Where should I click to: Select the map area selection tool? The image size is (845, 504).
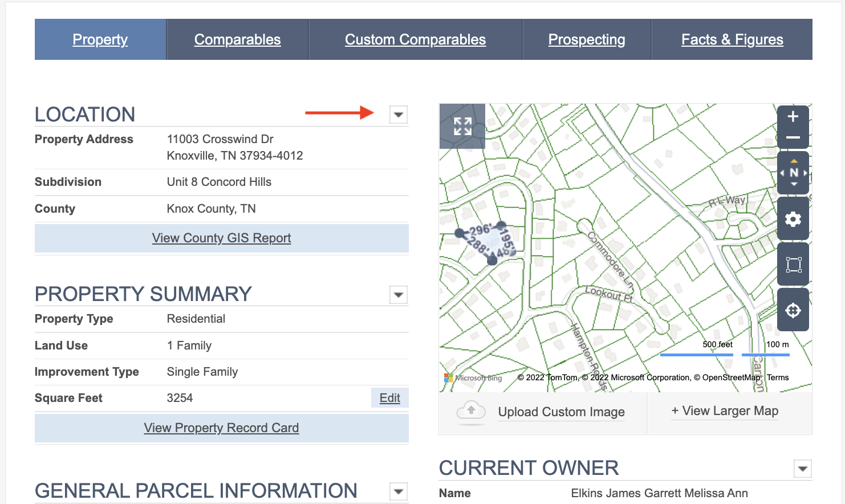(x=793, y=265)
